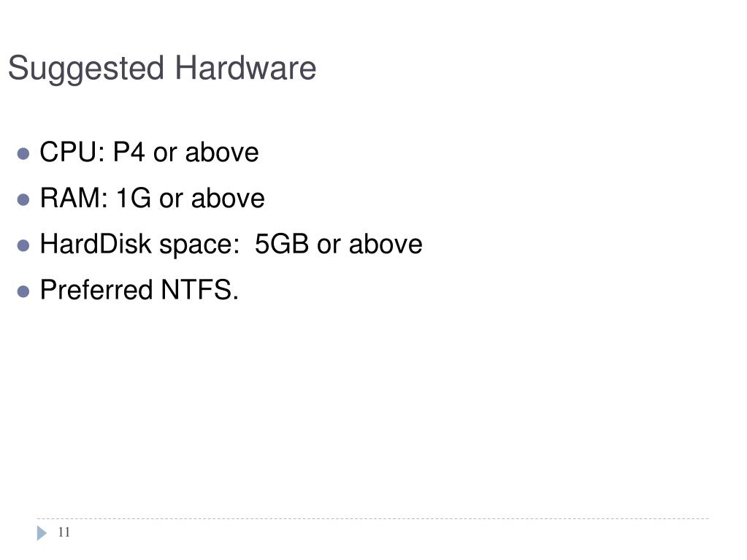The image size is (747, 560).
Task: Click the P4 value in CPU line
Action: tap(129, 152)
